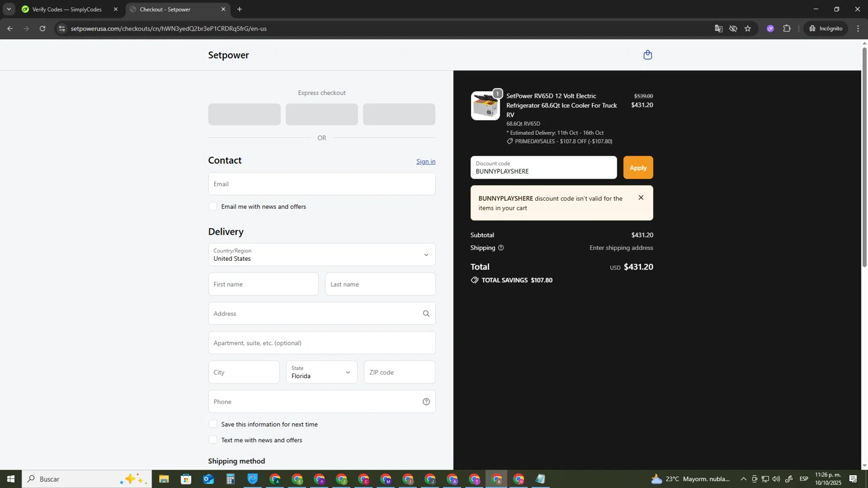The image size is (868, 488).
Task: Focus the City field
Action: (244, 372)
